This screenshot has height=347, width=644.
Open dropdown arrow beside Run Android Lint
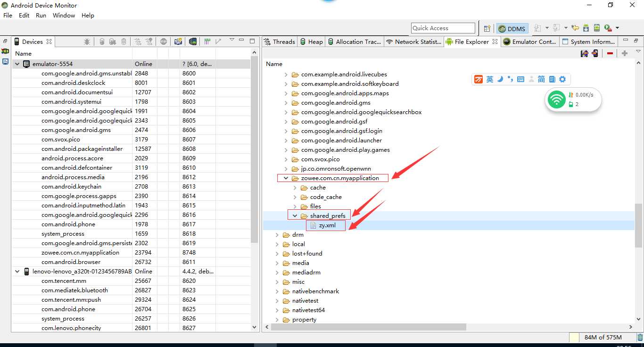617,28
